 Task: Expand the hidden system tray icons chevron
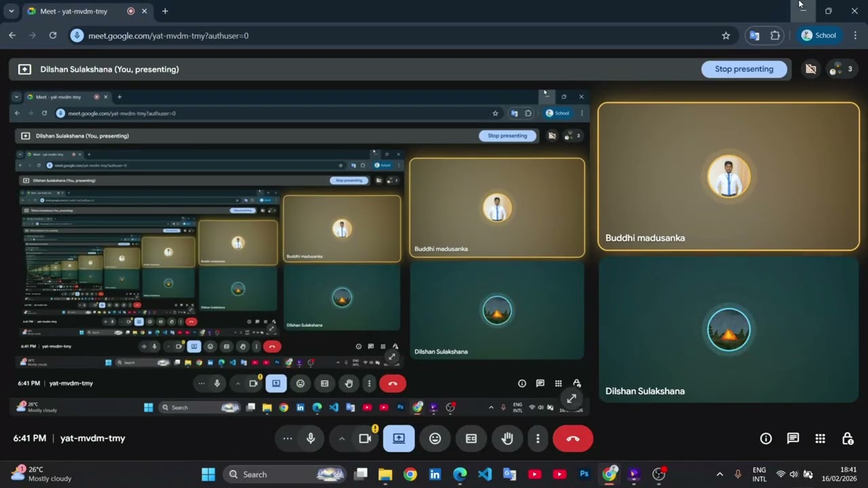click(719, 474)
